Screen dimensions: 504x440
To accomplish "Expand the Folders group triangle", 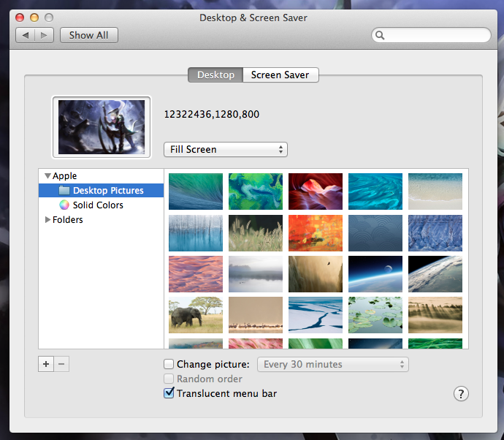I will [x=47, y=220].
